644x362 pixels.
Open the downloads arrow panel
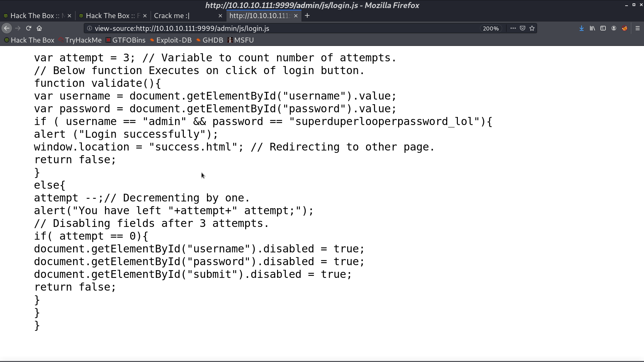point(582,28)
